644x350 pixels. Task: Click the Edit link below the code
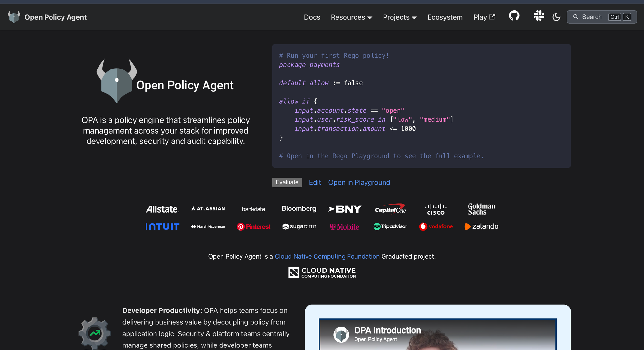coord(315,183)
